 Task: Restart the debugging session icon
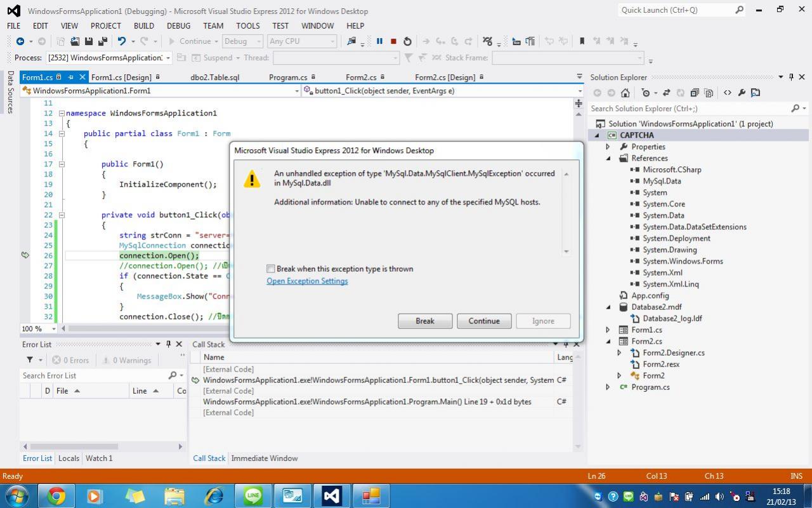coord(407,41)
